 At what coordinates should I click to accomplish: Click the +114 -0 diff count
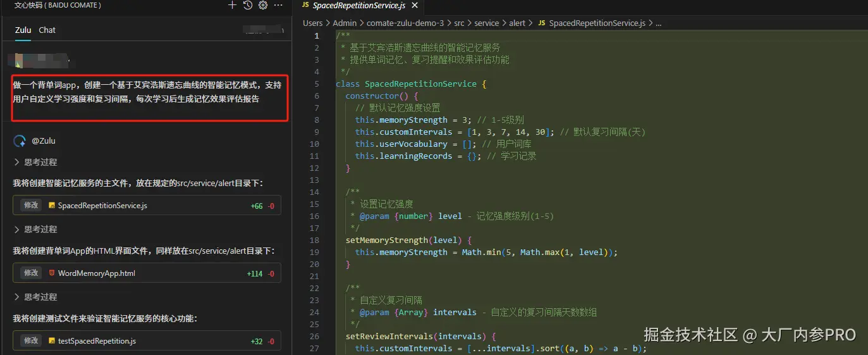point(260,274)
